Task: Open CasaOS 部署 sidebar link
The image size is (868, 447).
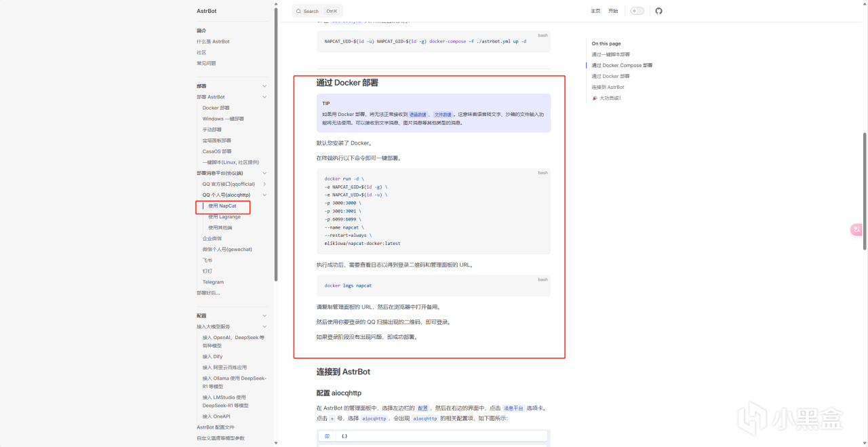Action: 217,151
